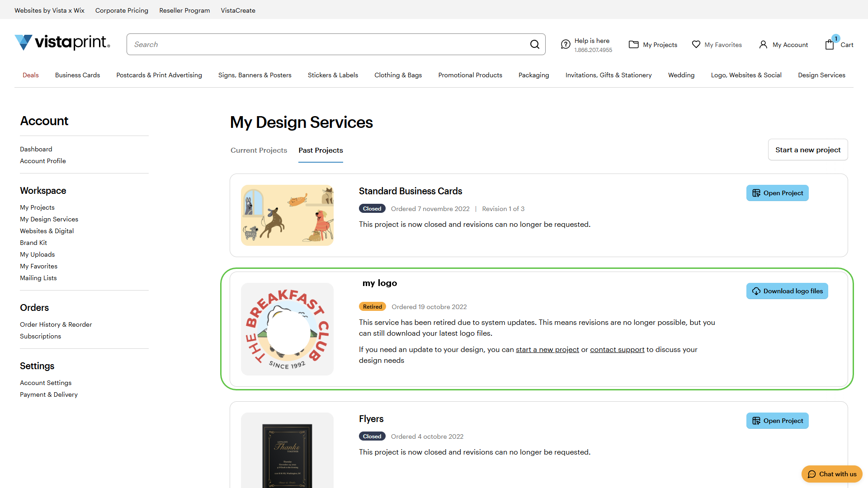Open Subscriptions sidebar link
This screenshot has width=868, height=488.
[x=40, y=336]
